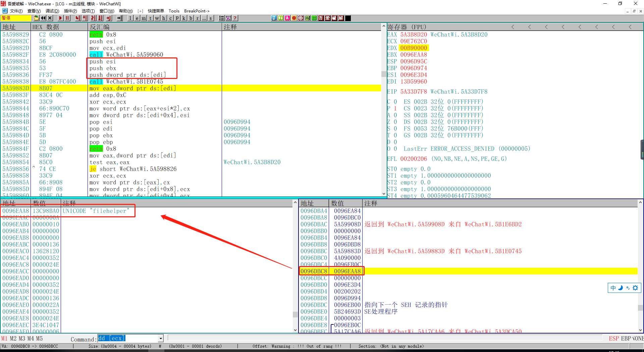The height and width of the screenshot is (352, 644).
Task: Click the Open file toolbar icon
Action: coord(37,18)
